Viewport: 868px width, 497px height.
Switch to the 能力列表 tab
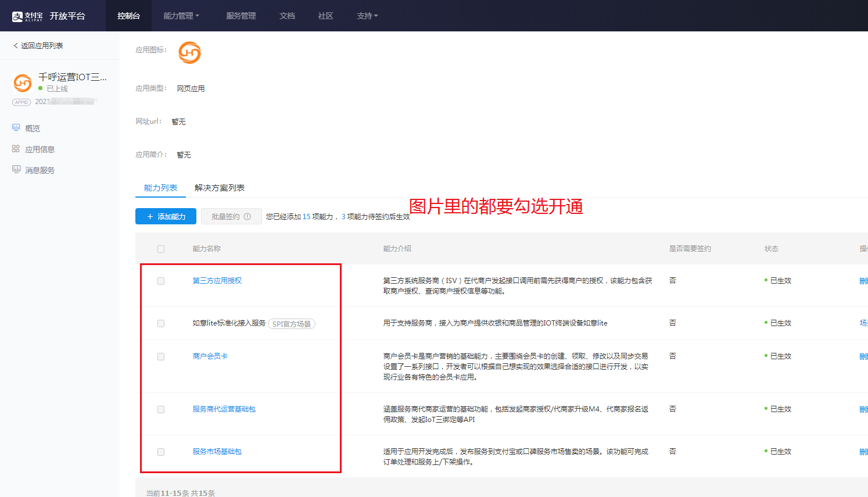(161, 188)
